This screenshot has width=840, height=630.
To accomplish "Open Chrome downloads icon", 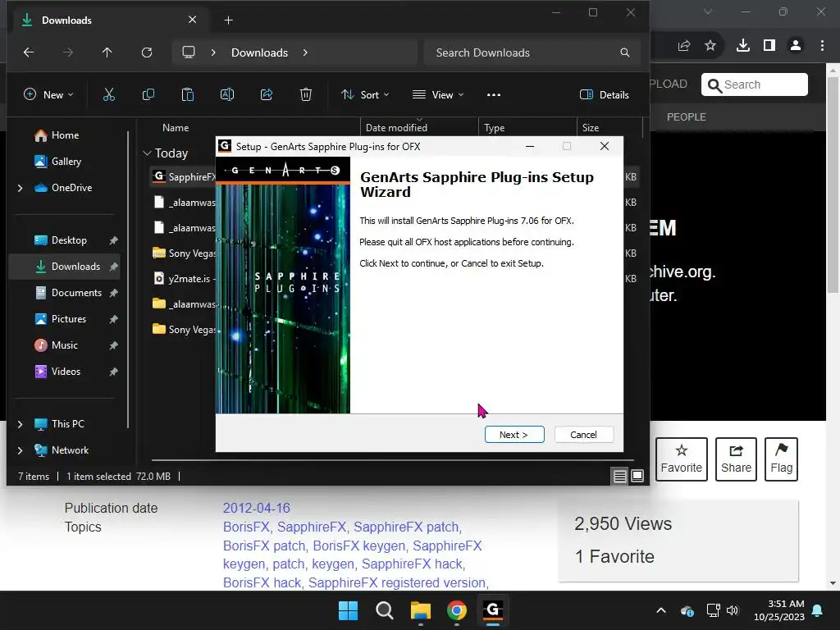I will [x=743, y=46].
